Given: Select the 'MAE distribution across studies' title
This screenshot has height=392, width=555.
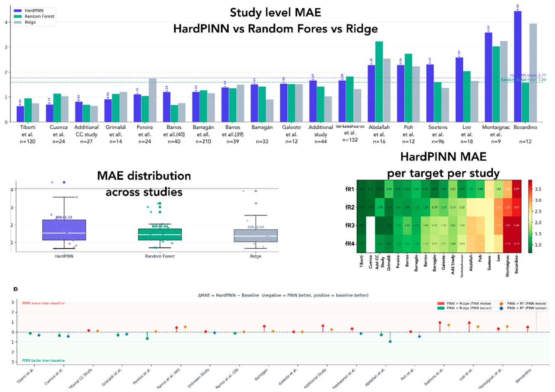Looking at the screenshot, I should [x=144, y=184].
